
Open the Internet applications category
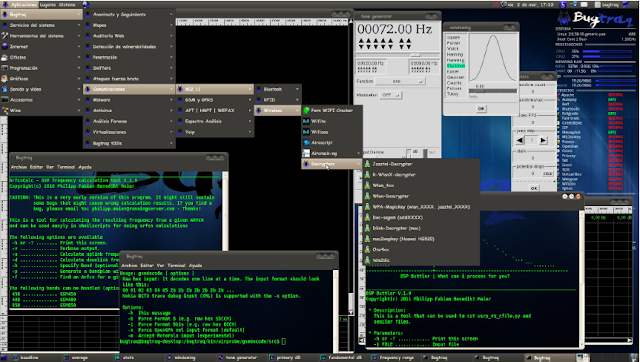(42, 47)
